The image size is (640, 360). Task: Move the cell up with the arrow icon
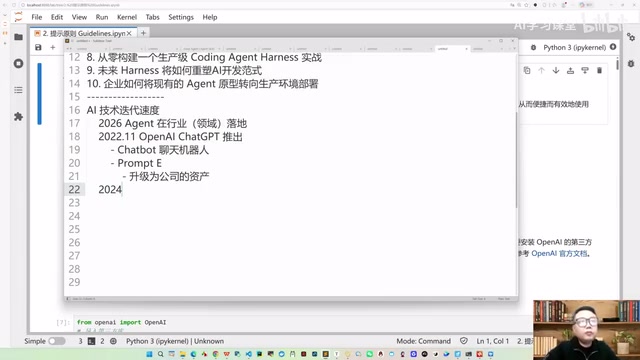[541, 71]
